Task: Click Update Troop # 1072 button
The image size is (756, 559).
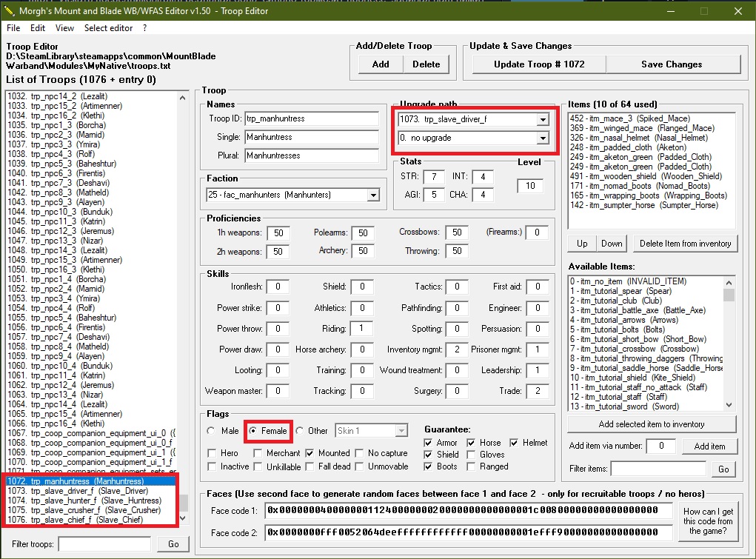Action: 539,64
